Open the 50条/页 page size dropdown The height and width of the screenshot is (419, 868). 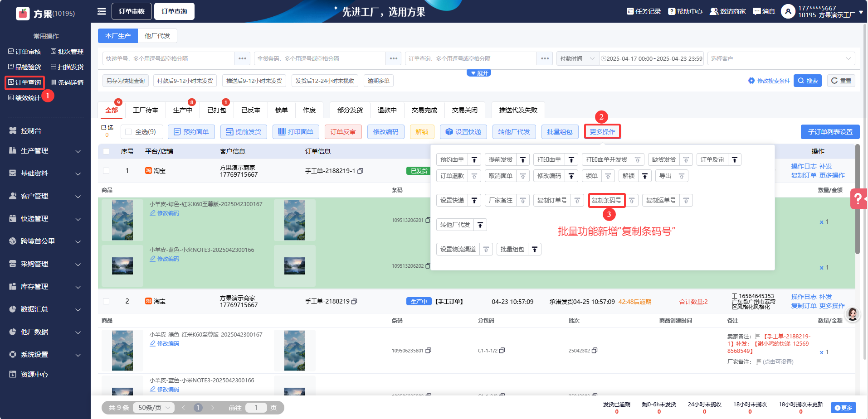tap(154, 408)
